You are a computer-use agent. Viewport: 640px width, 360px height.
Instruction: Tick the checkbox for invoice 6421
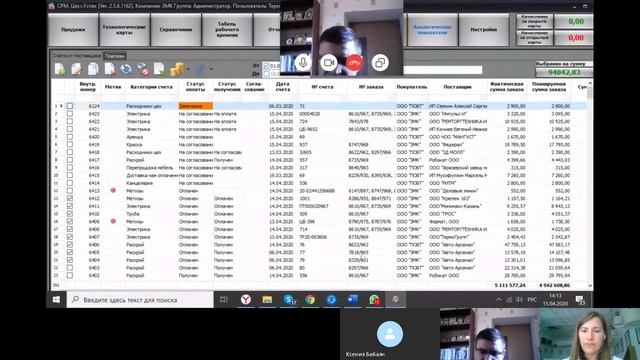point(70,129)
